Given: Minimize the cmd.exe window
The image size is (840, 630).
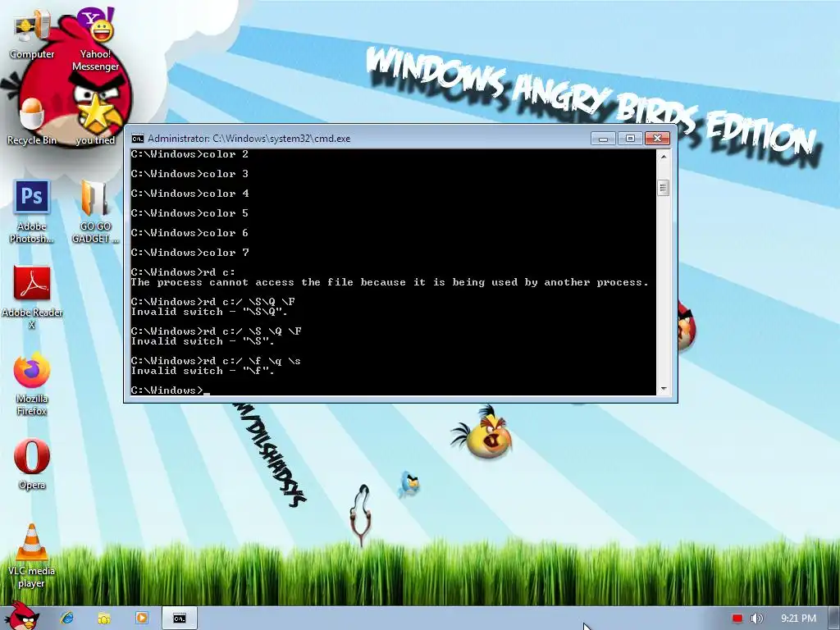Looking at the screenshot, I should pyautogui.click(x=603, y=139).
